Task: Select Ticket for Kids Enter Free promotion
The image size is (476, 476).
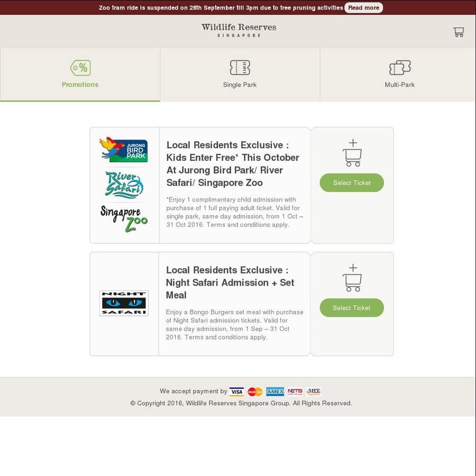Action: (x=352, y=183)
